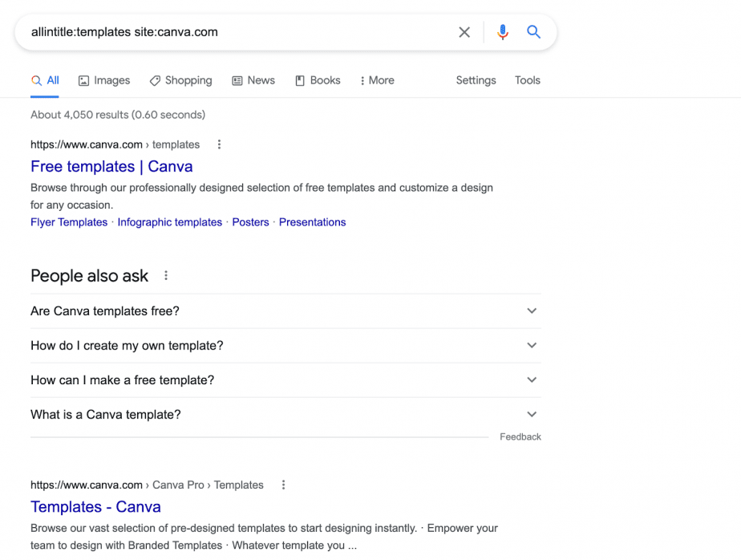Open search Settings

click(x=476, y=80)
